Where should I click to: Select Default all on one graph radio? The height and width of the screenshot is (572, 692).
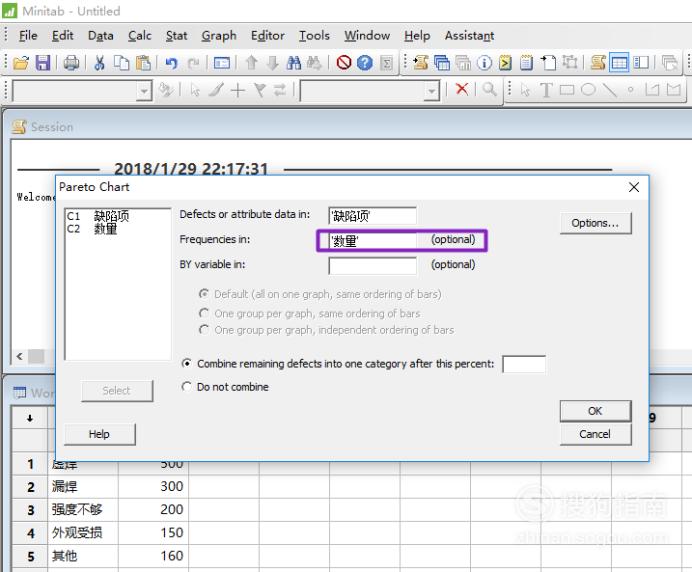pyautogui.click(x=204, y=294)
